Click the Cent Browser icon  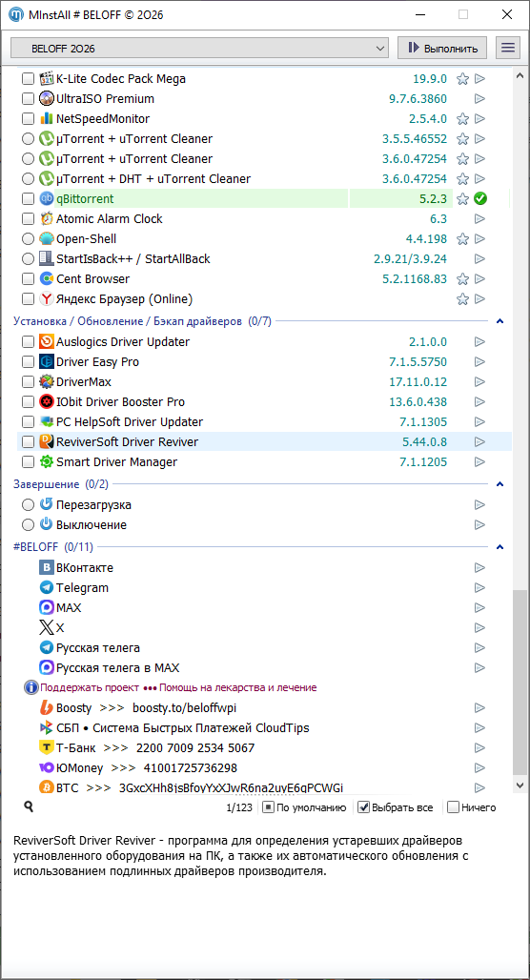coord(47,278)
